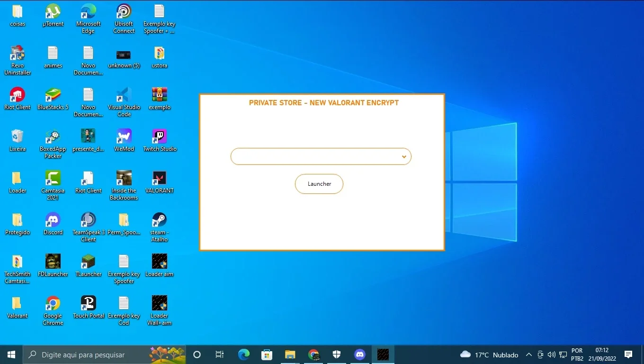The image size is (644, 364).
Task: Click the TeamSpeak 3 Client icon
Action: pyautogui.click(x=89, y=227)
